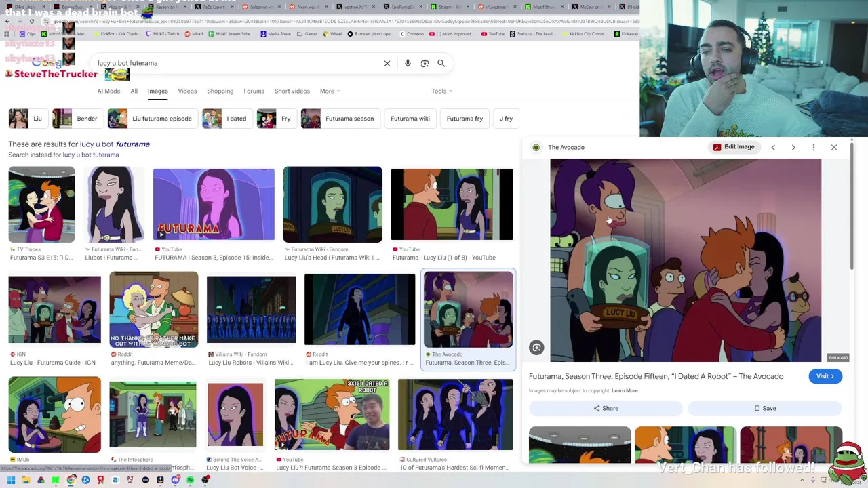Open the Learn More copyright link
Image resolution: width=868 pixels, height=488 pixels.
click(x=625, y=391)
